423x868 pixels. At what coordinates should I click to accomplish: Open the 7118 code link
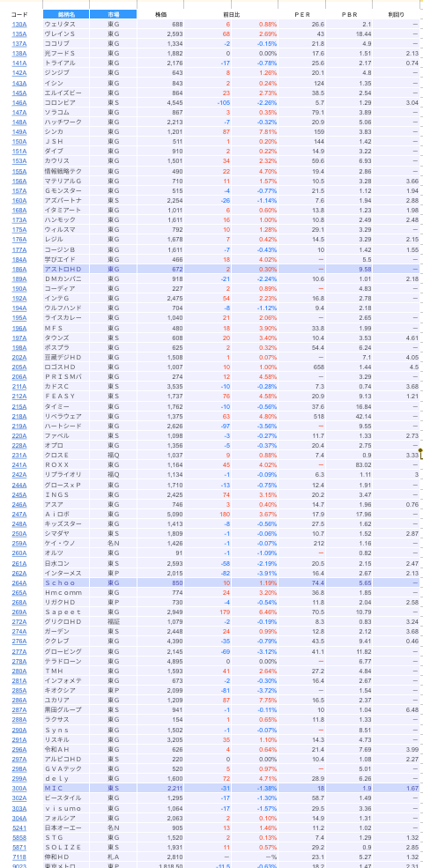tap(19, 857)
